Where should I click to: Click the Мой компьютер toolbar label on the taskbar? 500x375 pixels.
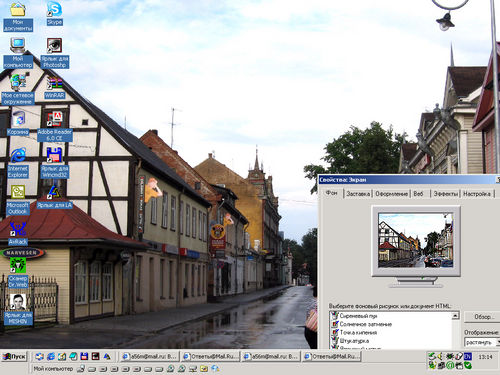tap(53, 369)
